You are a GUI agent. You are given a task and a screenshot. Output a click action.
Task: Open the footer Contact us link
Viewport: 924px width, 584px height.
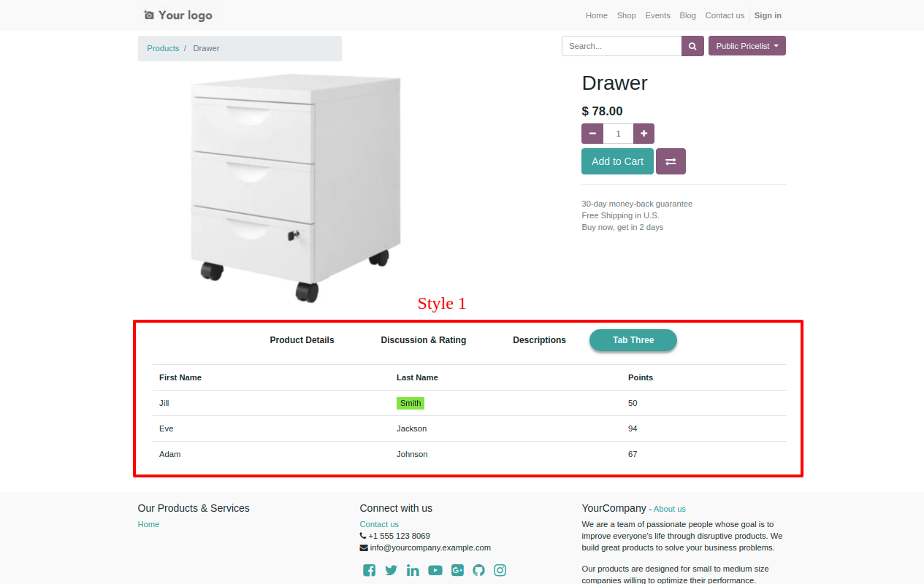pyautogui.click(x=379, y=524)
